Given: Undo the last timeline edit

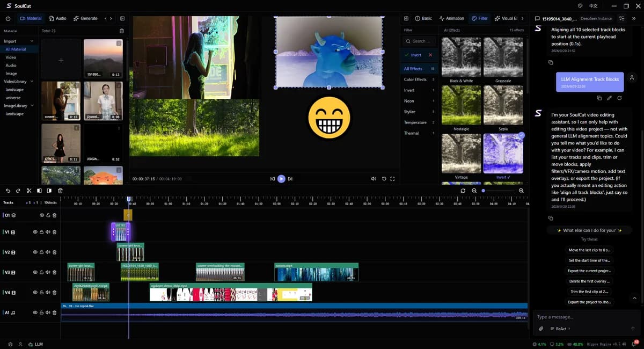Looking at the screenshot, I should (8, 191).
